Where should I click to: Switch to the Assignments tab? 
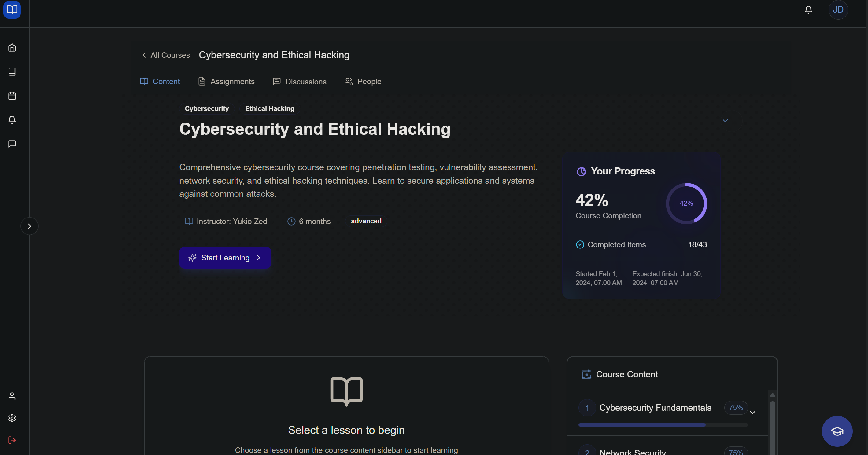(x=226, y=82)
